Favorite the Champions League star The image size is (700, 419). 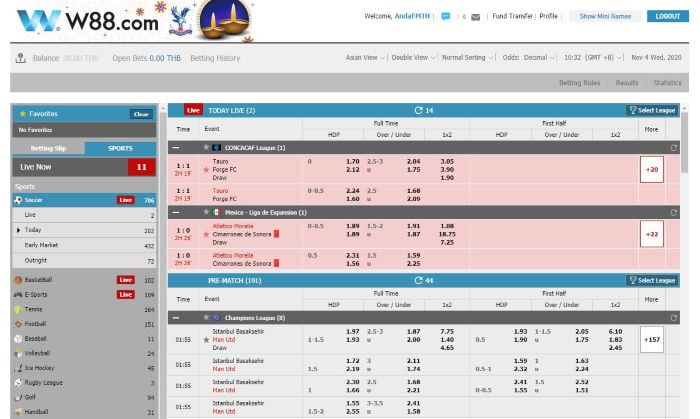coord(206,317)
